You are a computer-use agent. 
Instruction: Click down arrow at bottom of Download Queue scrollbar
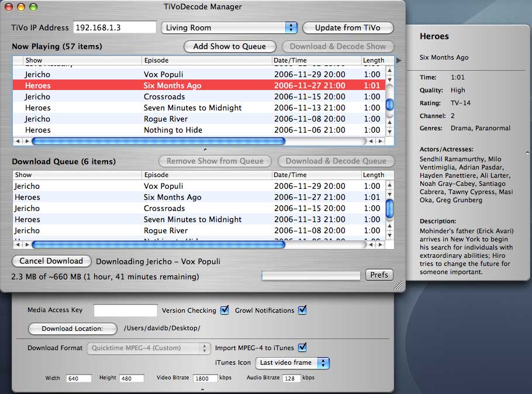click(390, 235)
